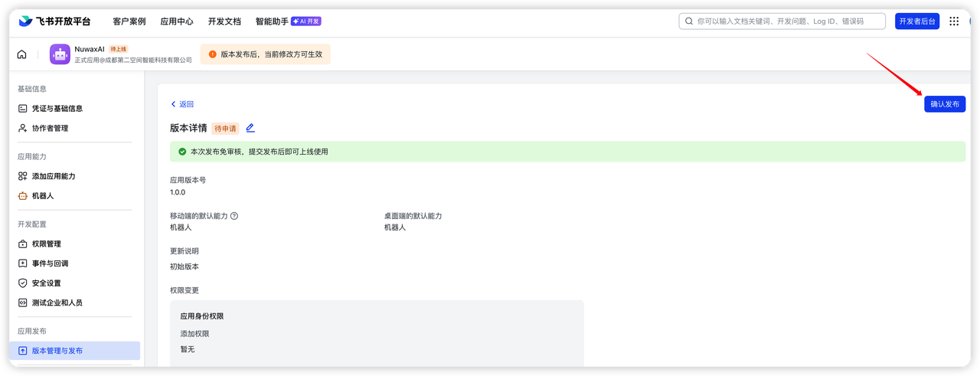Viewport: 980px width, 376px height.
Task: Click the NuwaxAI app name
Action: click(90, 49)
